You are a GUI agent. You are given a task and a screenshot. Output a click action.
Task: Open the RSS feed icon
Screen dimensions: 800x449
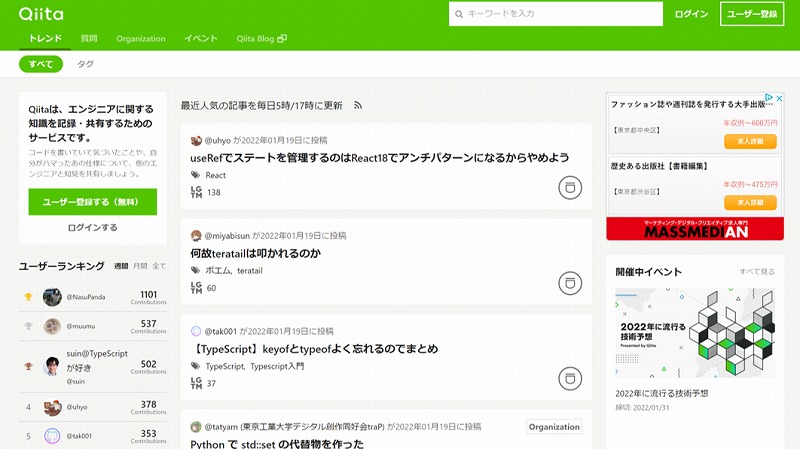pyautogui.click(x=358, y=106)
